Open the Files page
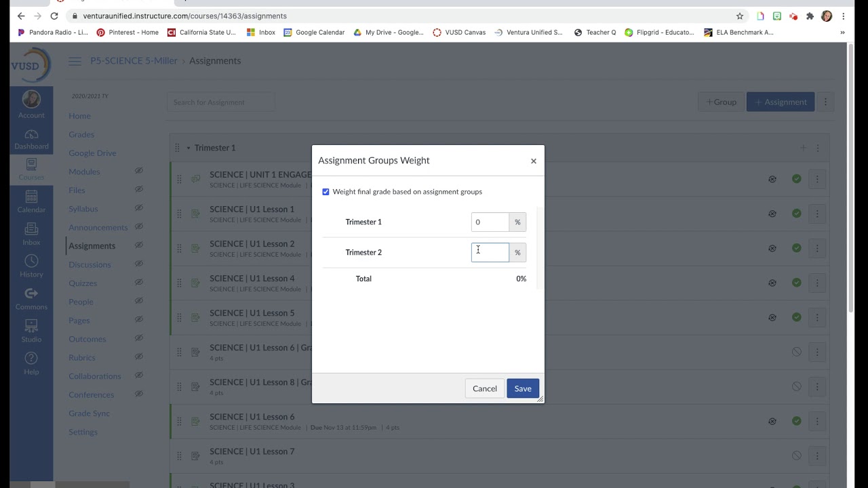The height and width of the screenshot is (488, 868). 77,190
